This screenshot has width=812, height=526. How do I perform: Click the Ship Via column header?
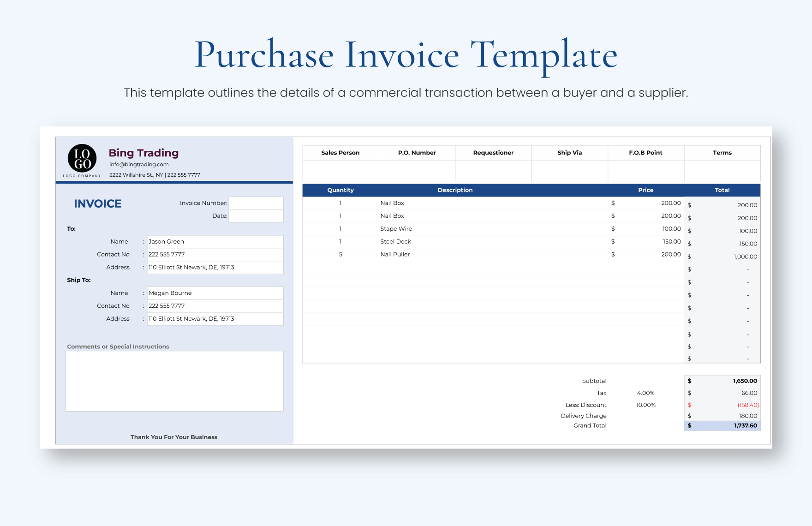570,152
